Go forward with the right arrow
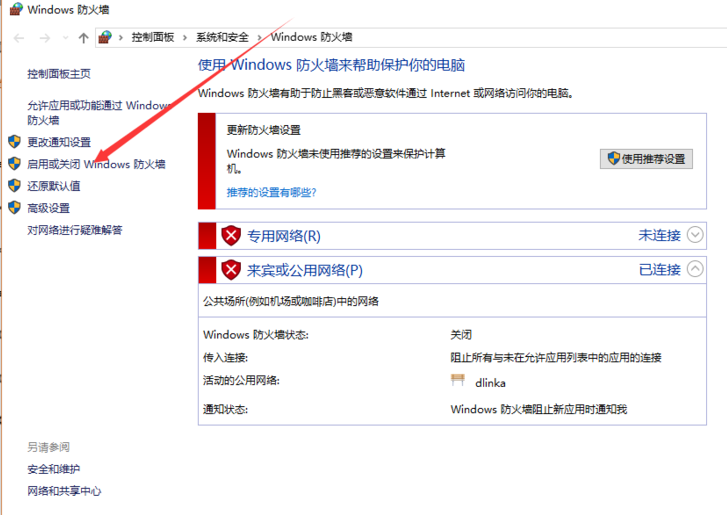The width and height of the screenshot is (727, 515). 45,38
